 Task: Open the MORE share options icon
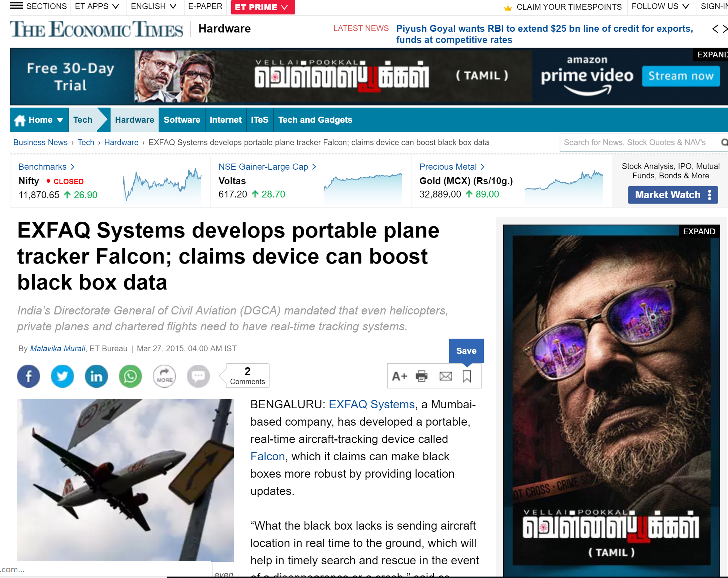(164, 376)
